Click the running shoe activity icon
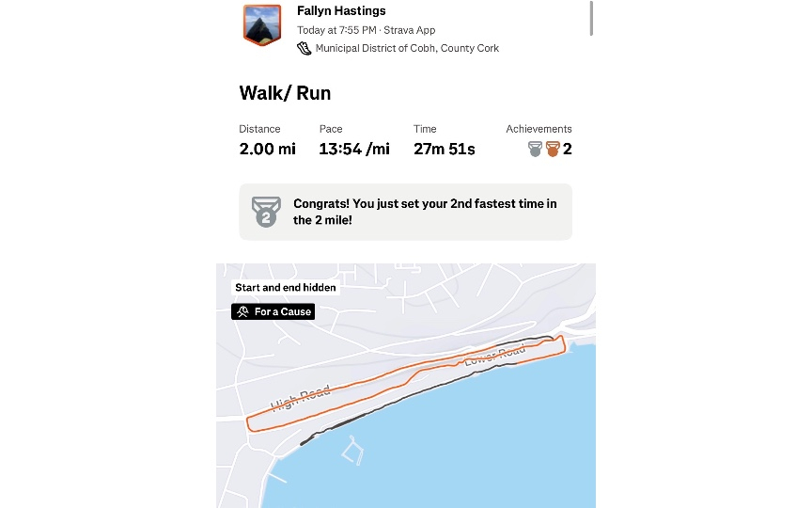This screenshot has height=508, width=812. pyautogui.click(x=304, y=48)
